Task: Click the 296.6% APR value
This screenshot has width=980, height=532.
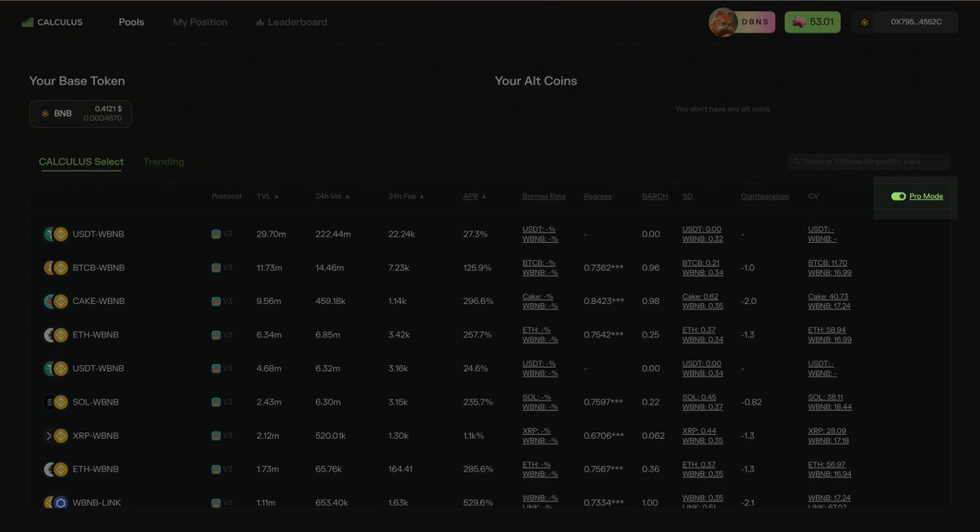Action: 478,302
